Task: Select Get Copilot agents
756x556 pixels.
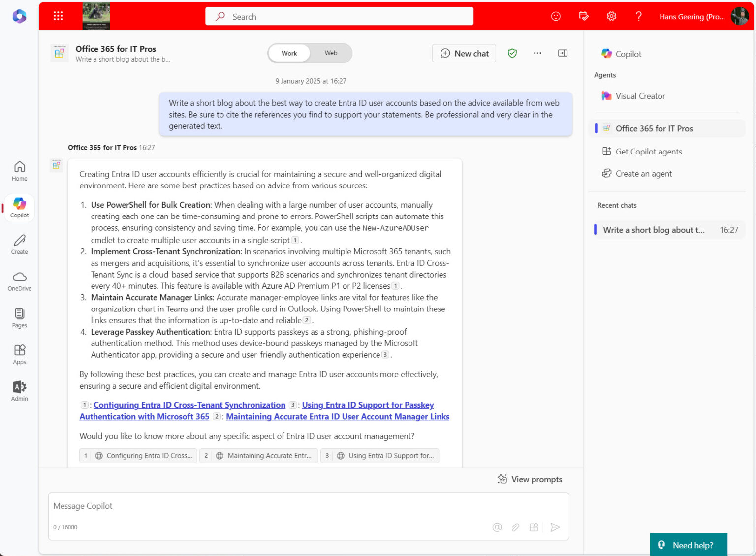Action: point(648,152)
